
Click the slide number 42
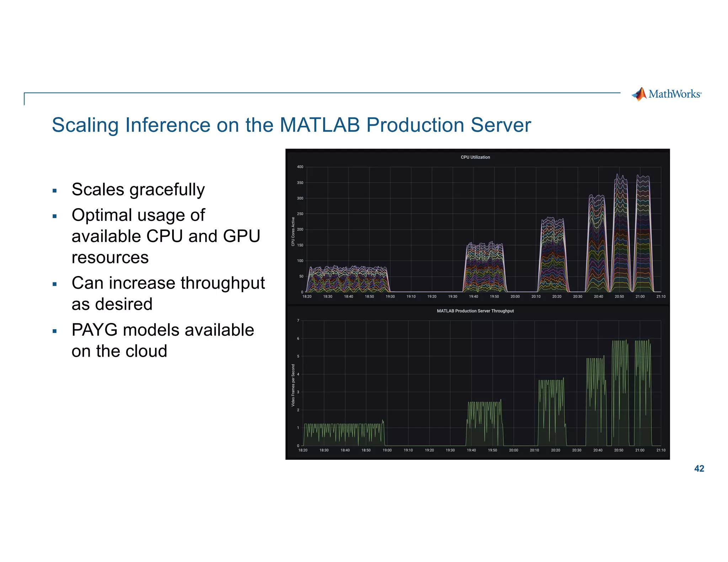699,469
